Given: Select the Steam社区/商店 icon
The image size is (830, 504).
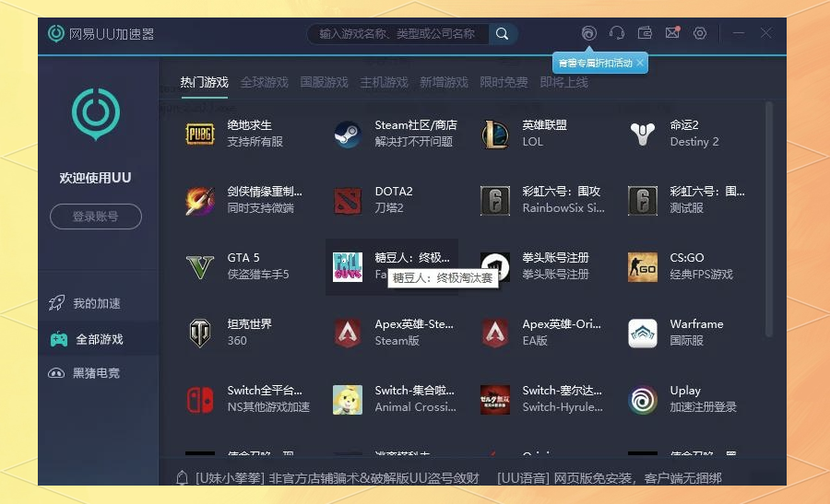Looking at the screenshot, I should (x=348, y=134).
